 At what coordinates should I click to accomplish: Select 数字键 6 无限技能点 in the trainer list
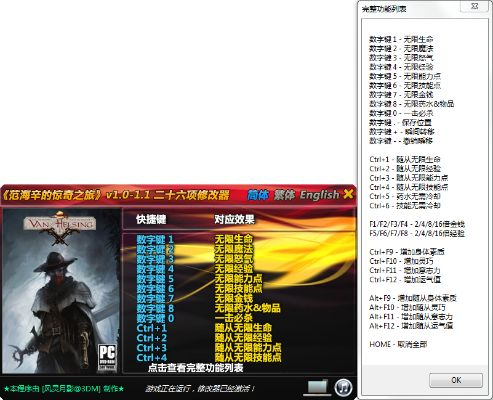[x=199, y=289]
